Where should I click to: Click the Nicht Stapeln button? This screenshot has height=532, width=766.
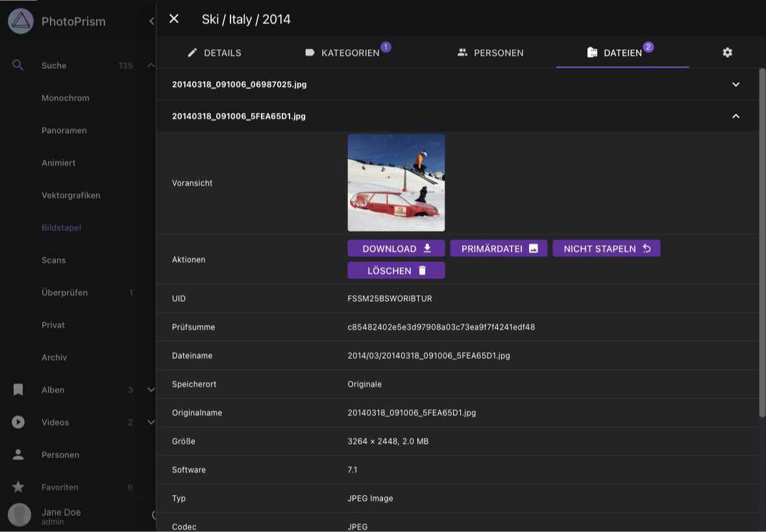[606, 248]
